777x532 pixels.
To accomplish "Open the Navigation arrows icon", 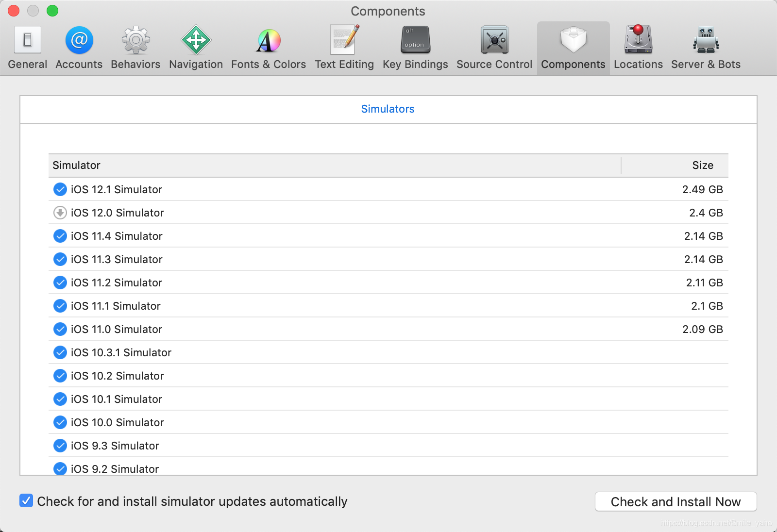I will point(196,40).
